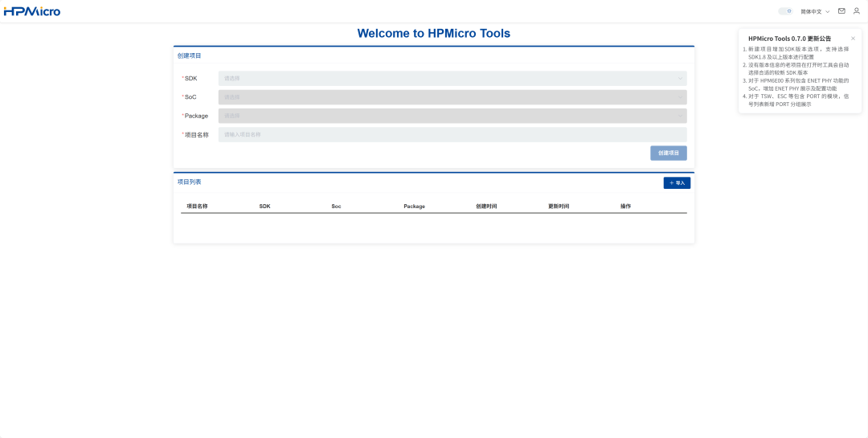Open the SDK selection dropdown
Image resolution: width=868 pixels, height=438 pixels.
coord(452,78)
